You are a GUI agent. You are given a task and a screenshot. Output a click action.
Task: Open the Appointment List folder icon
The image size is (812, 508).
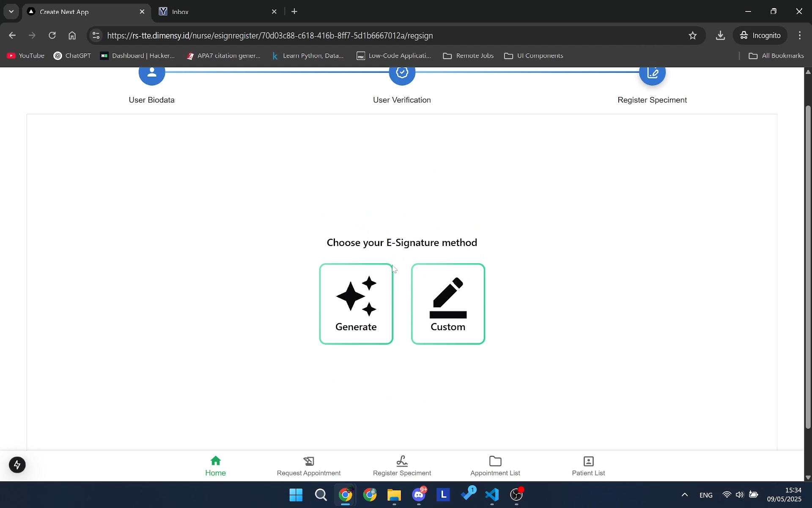pos(495,461)
